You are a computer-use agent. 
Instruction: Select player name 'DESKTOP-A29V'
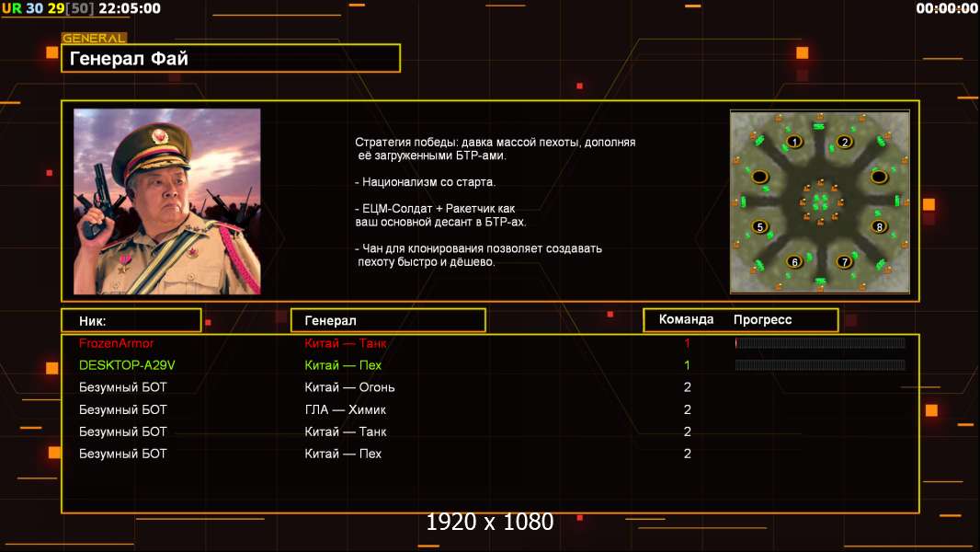(127, 365)
